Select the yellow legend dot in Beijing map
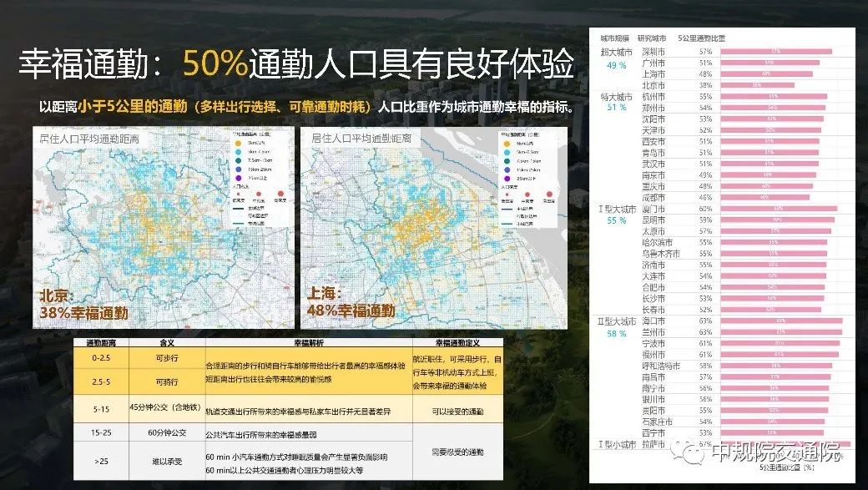 (238, 143)
